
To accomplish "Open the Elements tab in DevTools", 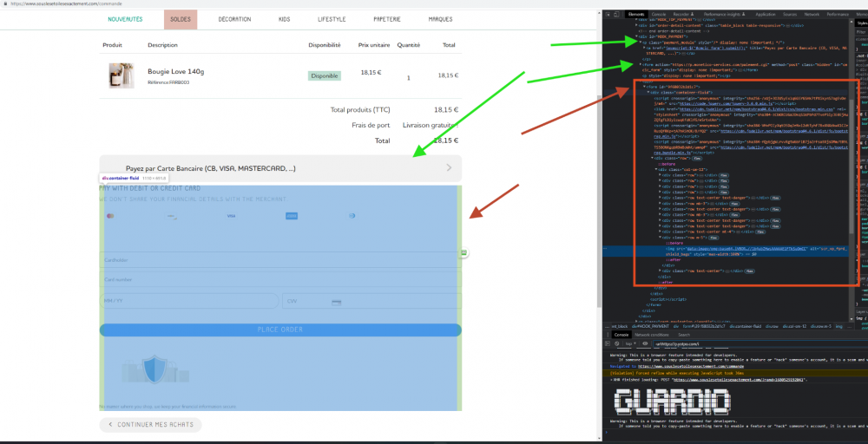I will pos(636,14).
